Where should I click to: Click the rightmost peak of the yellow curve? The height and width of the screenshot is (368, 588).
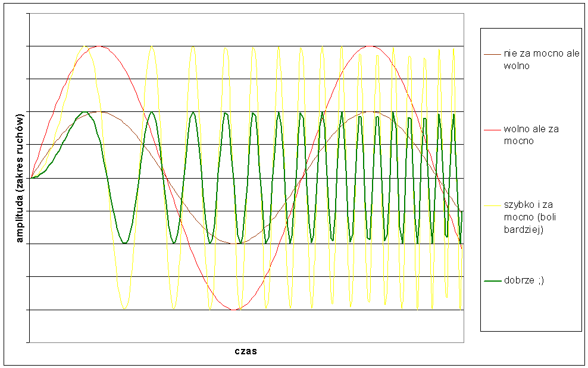[453, 49]
